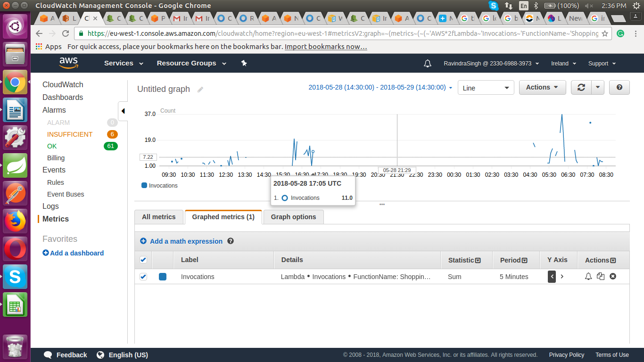Open the help question mark button

point(619,87)
